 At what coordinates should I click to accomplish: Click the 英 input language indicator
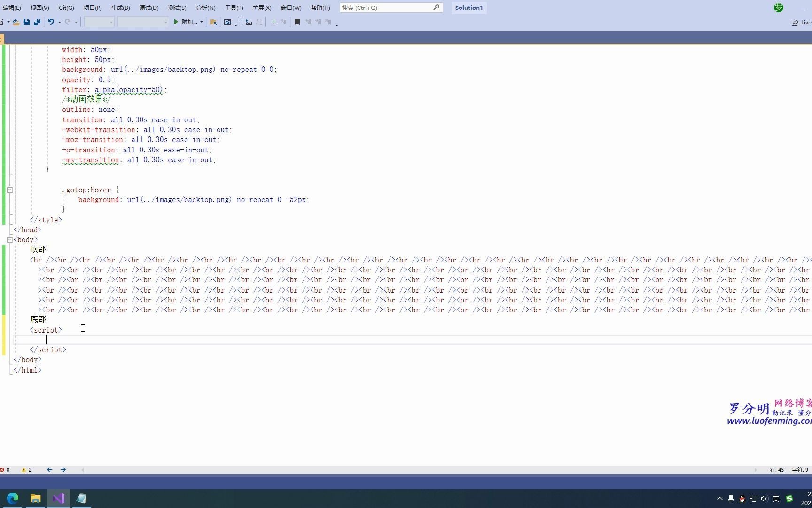[x=776, y=499]
